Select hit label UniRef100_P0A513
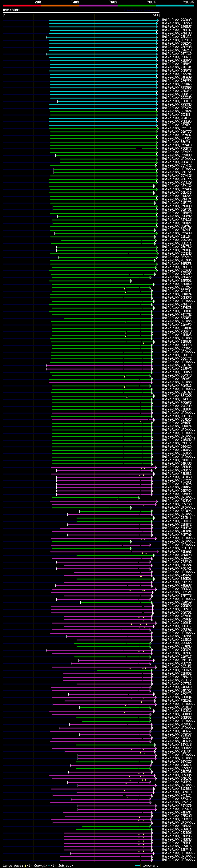 point(177,386)
